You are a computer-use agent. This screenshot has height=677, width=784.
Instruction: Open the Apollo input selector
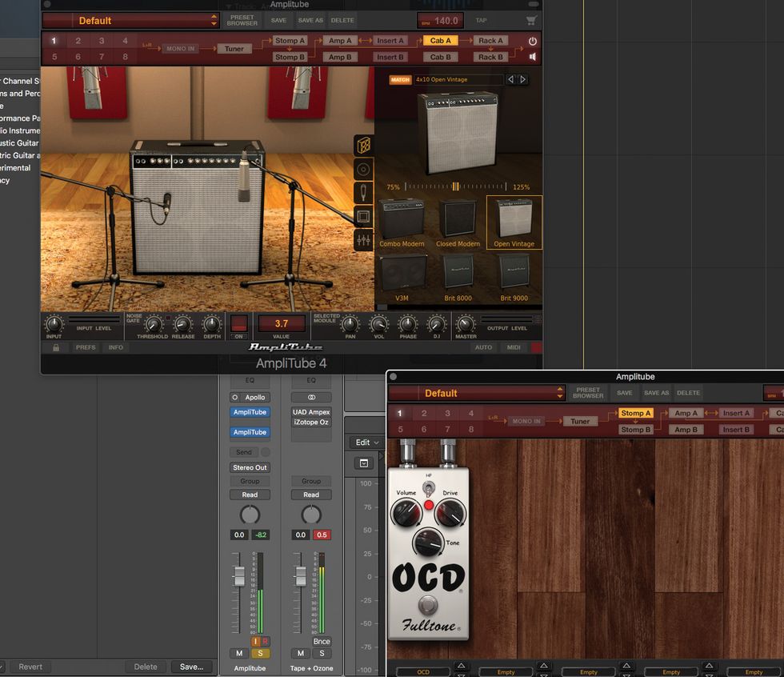click(250, 398)
